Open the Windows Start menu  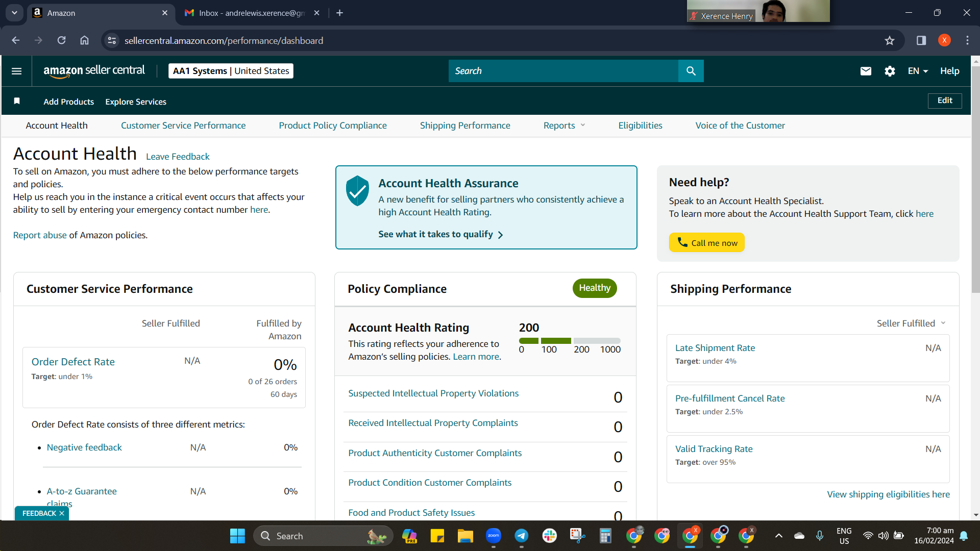[x=237, y=536]
